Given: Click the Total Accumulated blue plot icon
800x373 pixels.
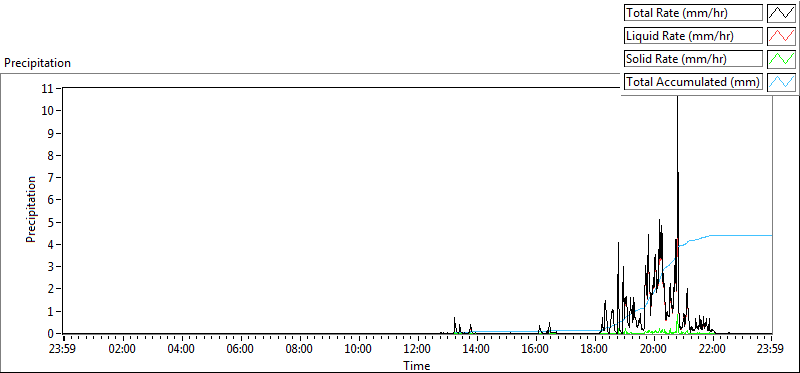Looking at the screenshot, I should tap(781, 82).
